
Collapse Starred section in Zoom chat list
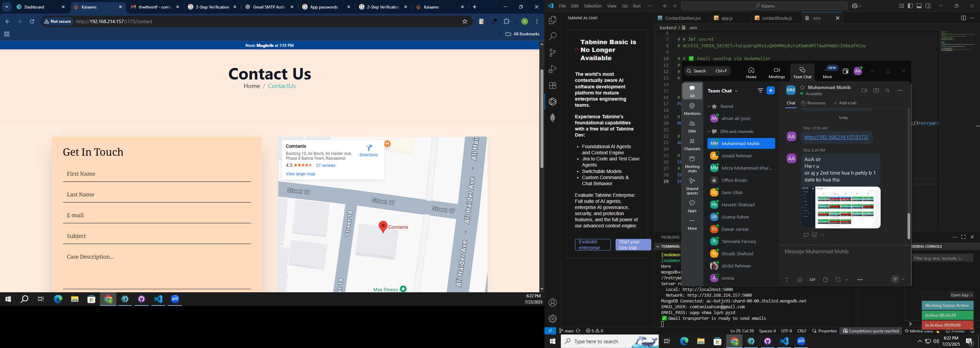tap(709, 107)
